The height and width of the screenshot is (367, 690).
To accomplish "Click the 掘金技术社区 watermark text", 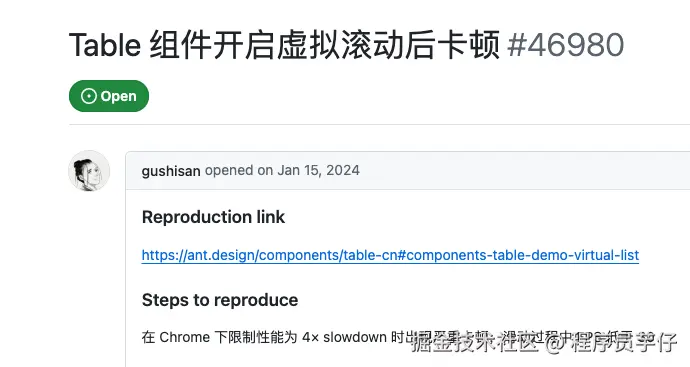I will 475,343.
